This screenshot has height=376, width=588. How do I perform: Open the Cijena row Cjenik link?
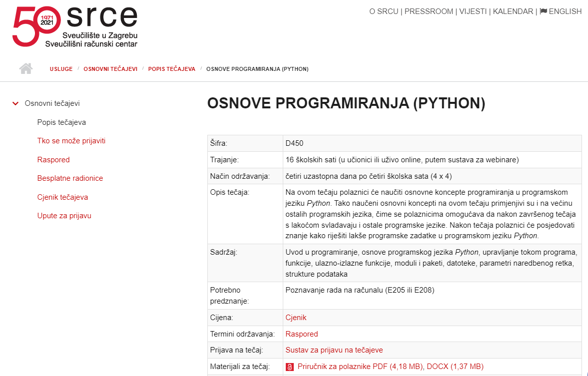point(296,318)
